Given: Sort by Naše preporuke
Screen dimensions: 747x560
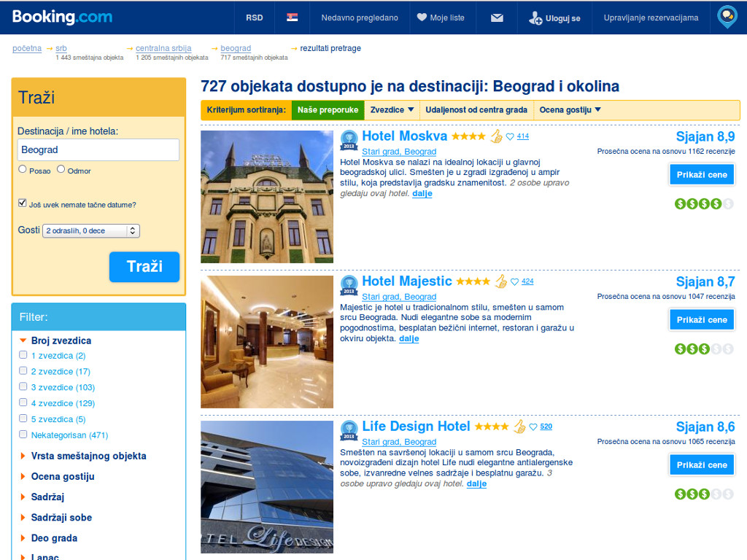Looking at the screenshot, I should coord(328,110).
